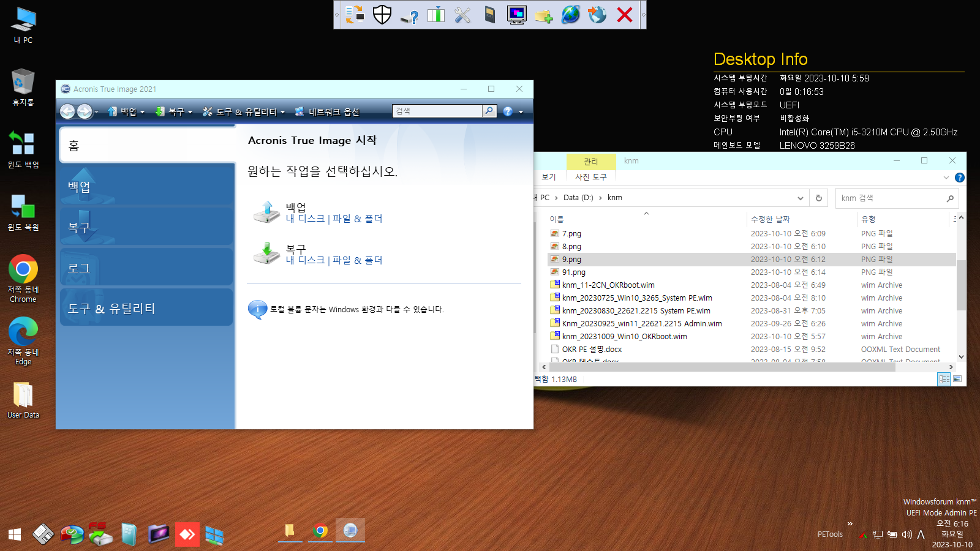980x551 pixels.
Task: Open the 윈도 복원 desktop icon
Action: pos(23,212)
